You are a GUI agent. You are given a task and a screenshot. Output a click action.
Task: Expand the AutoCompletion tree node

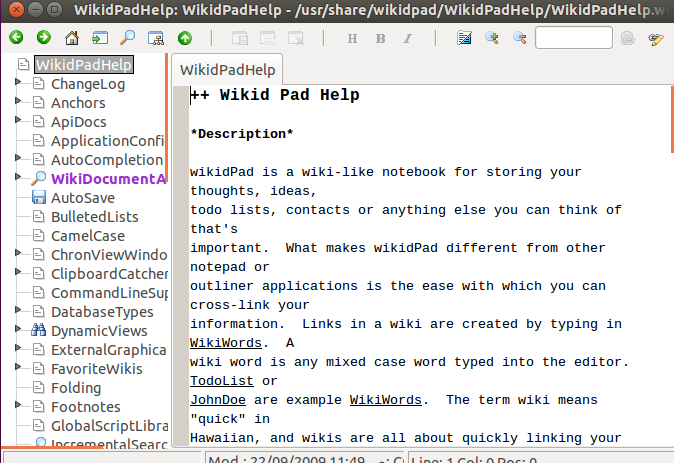point(18,158)
